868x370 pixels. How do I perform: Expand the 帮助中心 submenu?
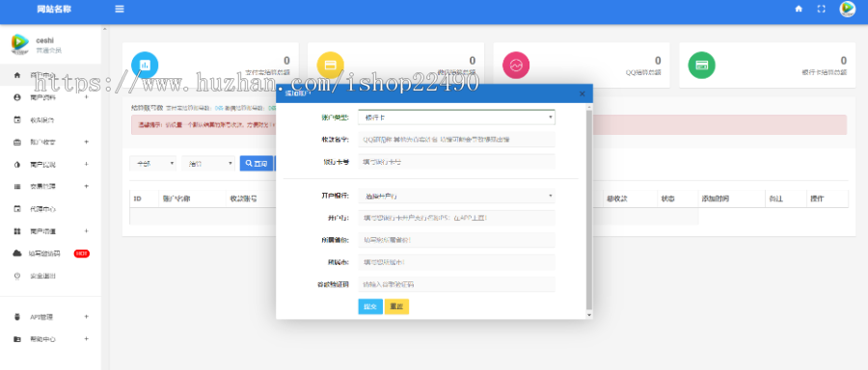coord(87,339)
